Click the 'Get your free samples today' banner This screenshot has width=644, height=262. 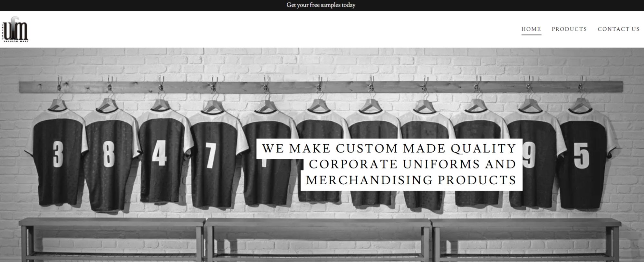tap(321, 5)
